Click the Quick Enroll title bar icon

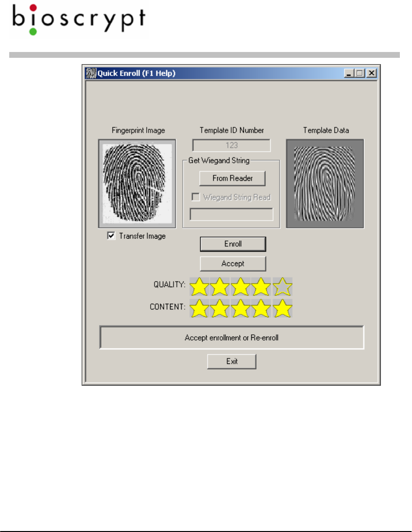pos(91,73)
